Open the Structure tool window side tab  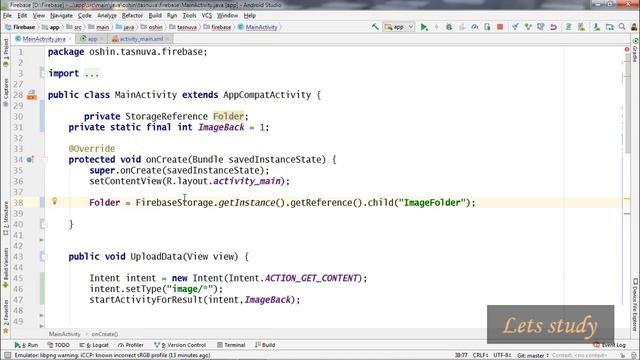[x=6, y=218]
